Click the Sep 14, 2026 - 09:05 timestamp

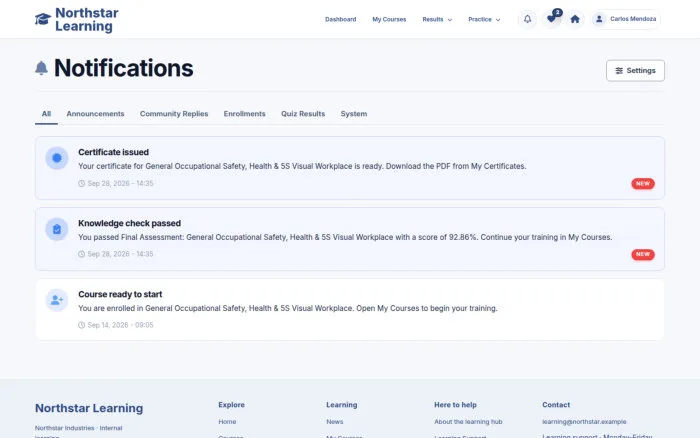[120, 325]
